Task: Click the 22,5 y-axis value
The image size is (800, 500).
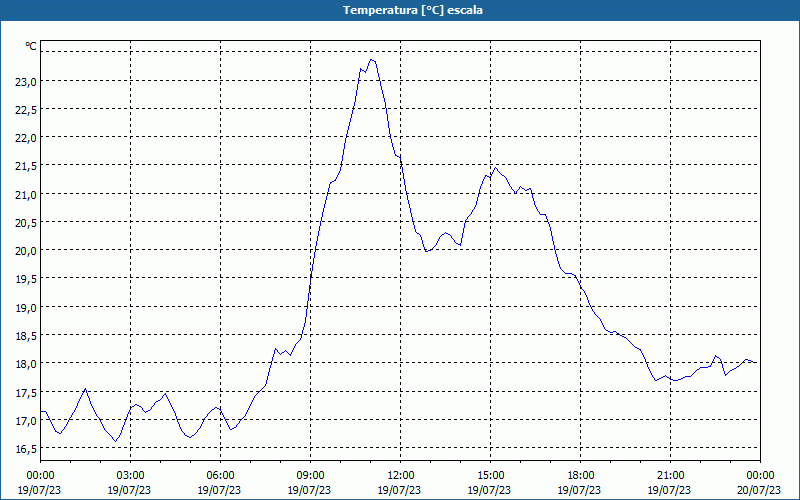Action: [x=25, y=110]
